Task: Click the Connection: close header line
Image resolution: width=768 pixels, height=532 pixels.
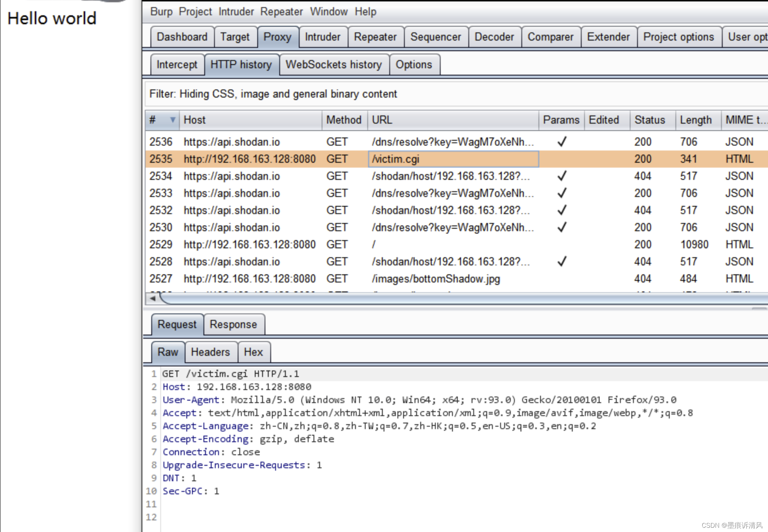Action: coord(211,452)
